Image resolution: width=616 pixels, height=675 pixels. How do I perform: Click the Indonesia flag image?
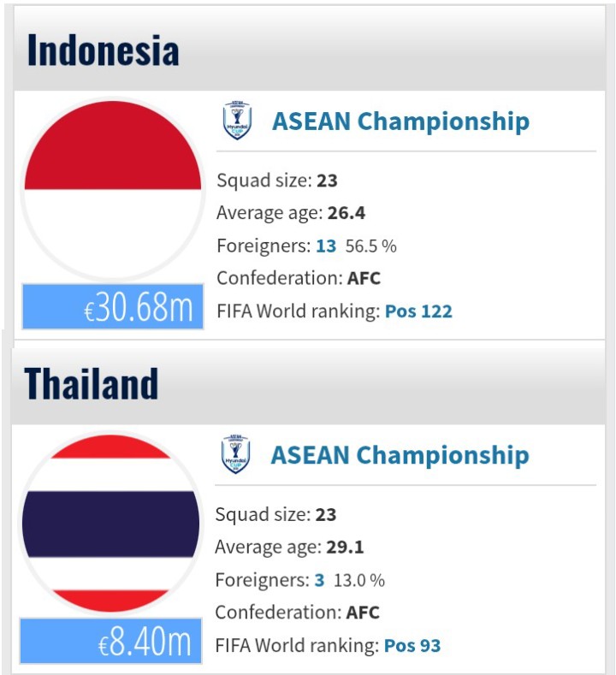112,190
